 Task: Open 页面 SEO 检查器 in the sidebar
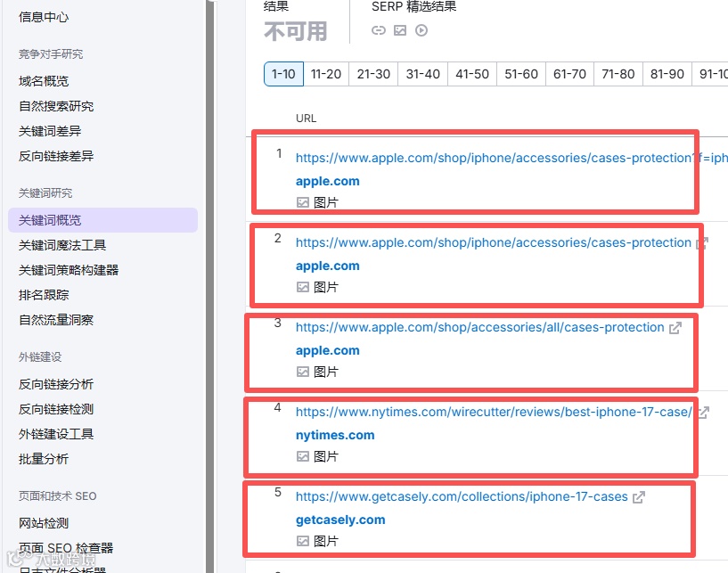66,548
